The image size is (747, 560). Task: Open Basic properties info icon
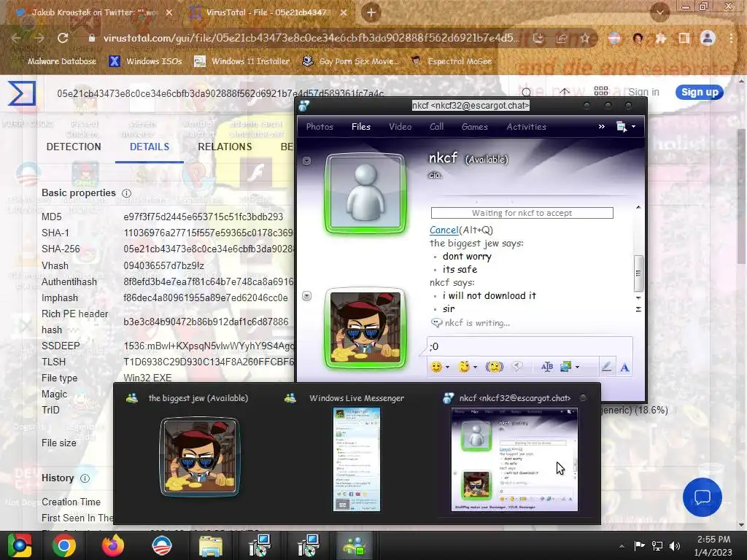coord(126,192)
